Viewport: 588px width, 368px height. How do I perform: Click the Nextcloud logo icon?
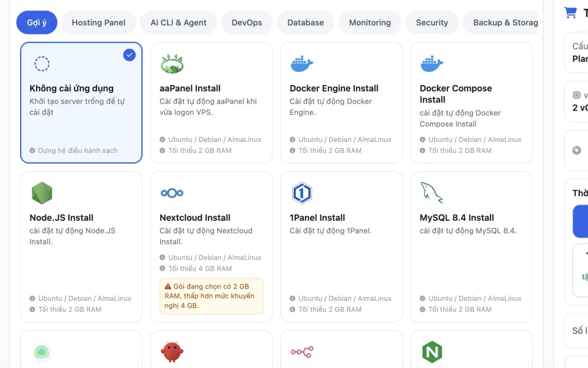tap(172, 193)
